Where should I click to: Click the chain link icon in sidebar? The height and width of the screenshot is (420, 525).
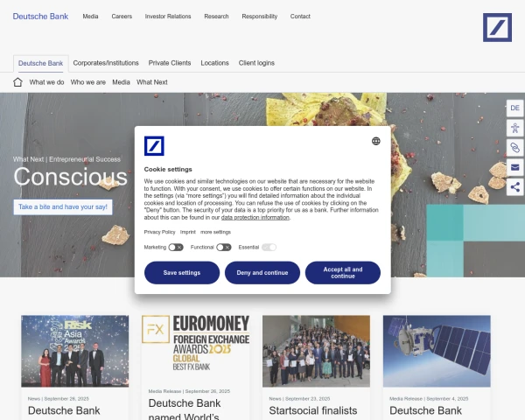tap(514, 148)
